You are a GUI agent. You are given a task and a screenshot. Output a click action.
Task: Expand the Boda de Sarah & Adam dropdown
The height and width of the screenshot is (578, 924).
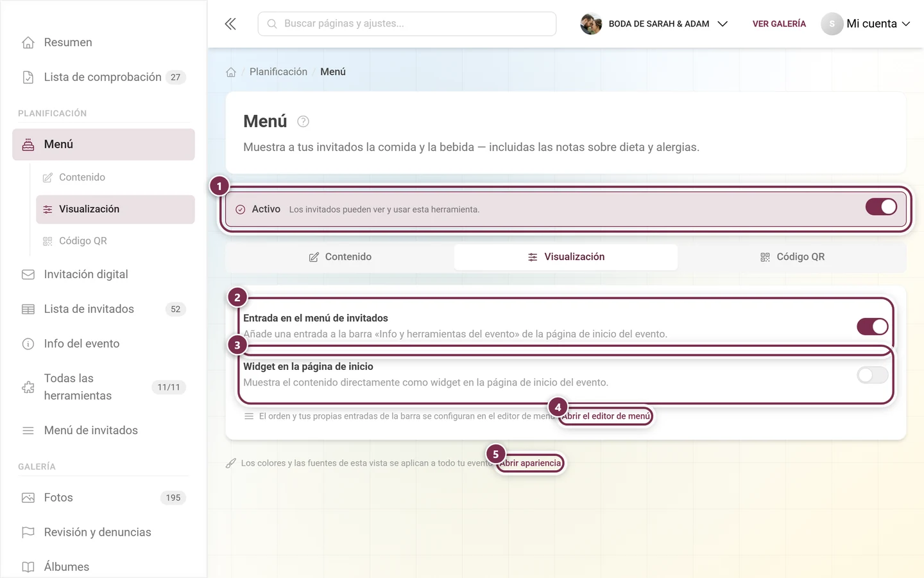pyautogui.click(x=654, y=24)
